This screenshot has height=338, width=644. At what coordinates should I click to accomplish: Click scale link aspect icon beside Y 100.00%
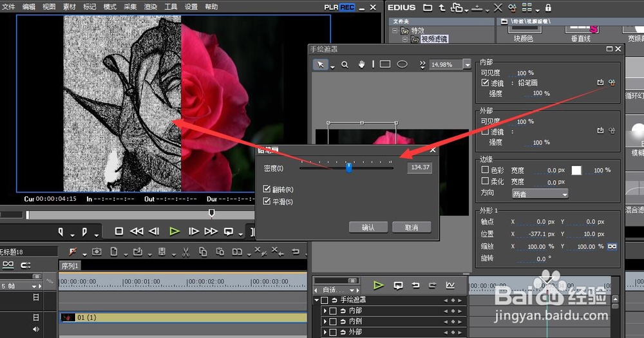pos(612,247)
